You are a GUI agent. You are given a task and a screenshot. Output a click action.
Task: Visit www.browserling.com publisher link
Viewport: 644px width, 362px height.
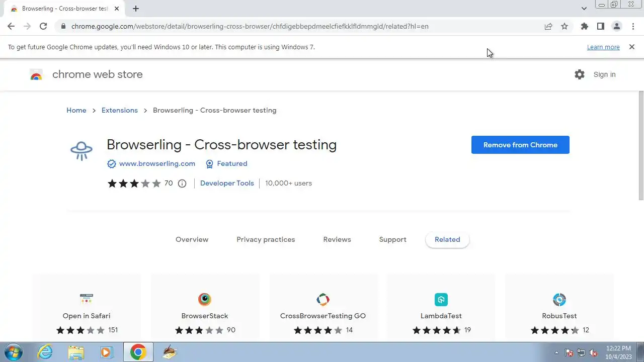tap(157, 163)
